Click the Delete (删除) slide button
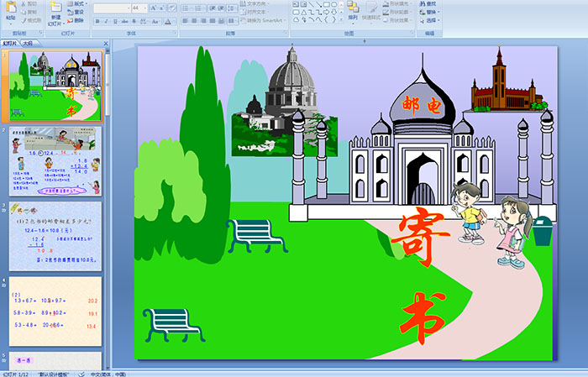 76,20
